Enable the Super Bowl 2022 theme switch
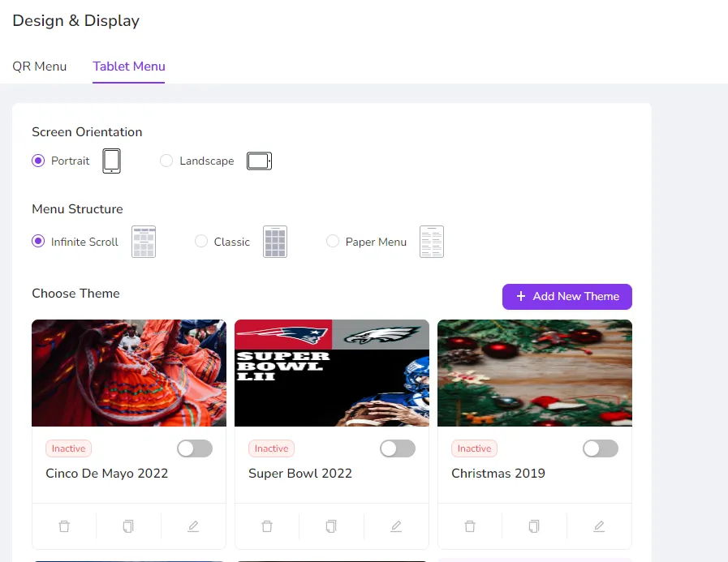 click(x=398, y=448)
